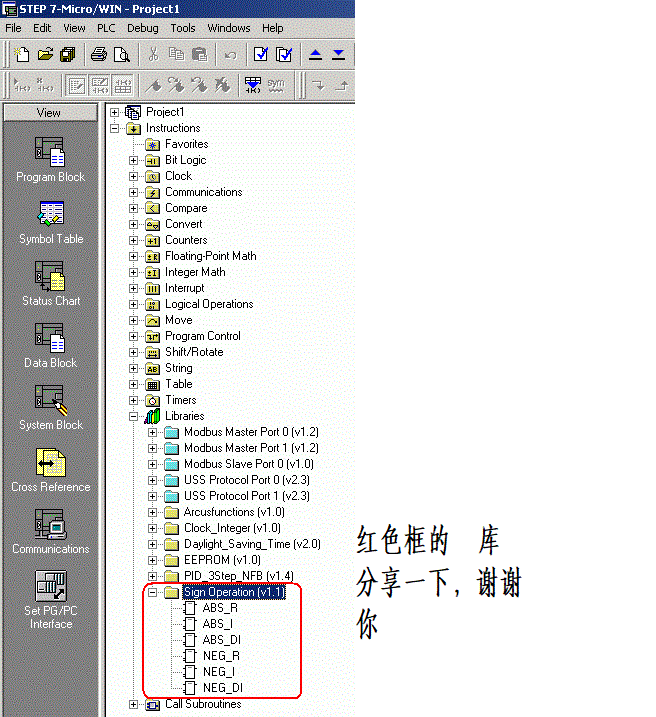Screen dimensions: 656x717
Task: Select Modbus Slave Port 0 (v1.0) library
Action: [249, 464]
